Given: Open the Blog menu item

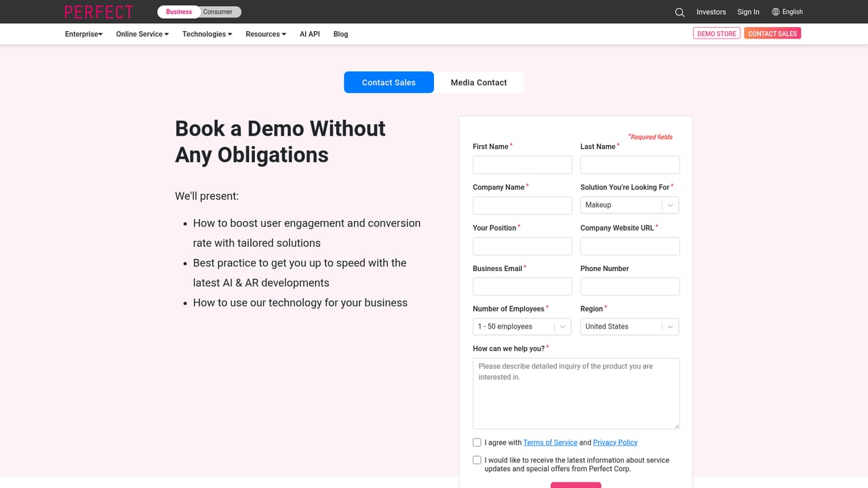Looking at the screenshot, I should (x=340, y=34).
